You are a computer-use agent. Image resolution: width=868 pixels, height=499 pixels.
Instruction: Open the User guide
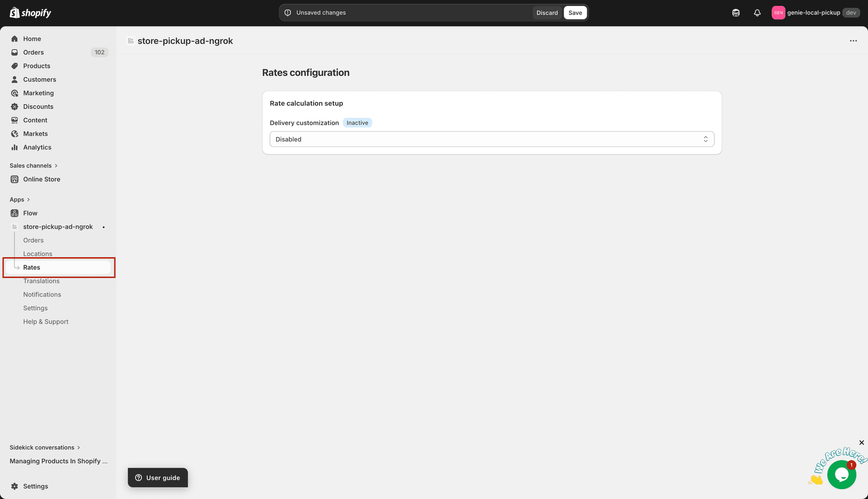tap(157, 477)
